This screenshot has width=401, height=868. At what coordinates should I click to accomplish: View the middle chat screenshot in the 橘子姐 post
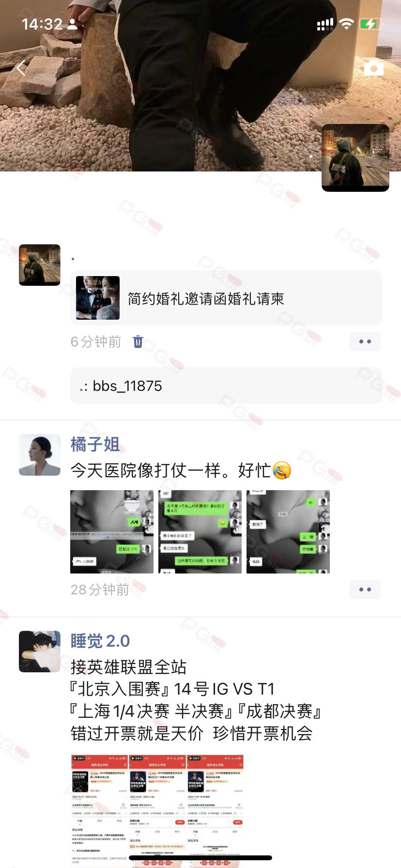pos(200,532)
